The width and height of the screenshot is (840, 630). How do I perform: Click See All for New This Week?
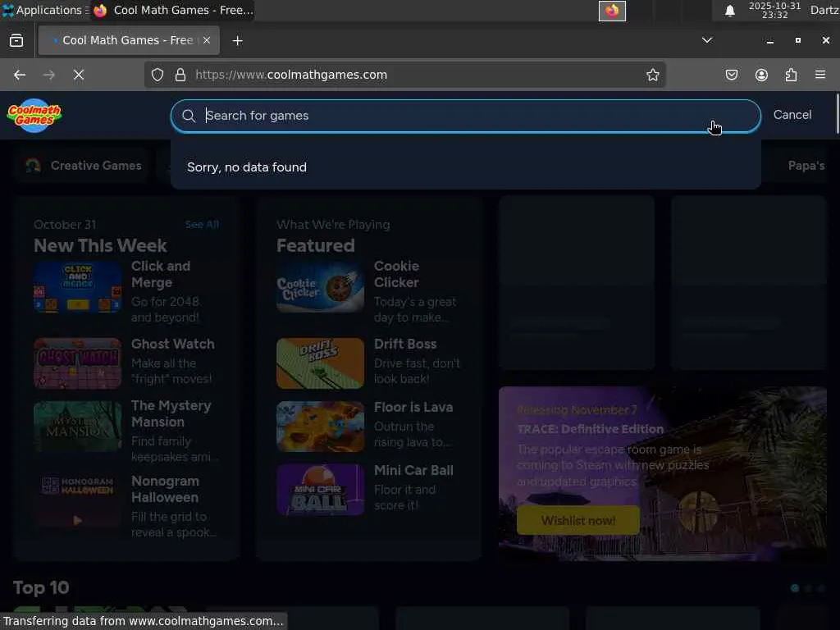point(202,225)
